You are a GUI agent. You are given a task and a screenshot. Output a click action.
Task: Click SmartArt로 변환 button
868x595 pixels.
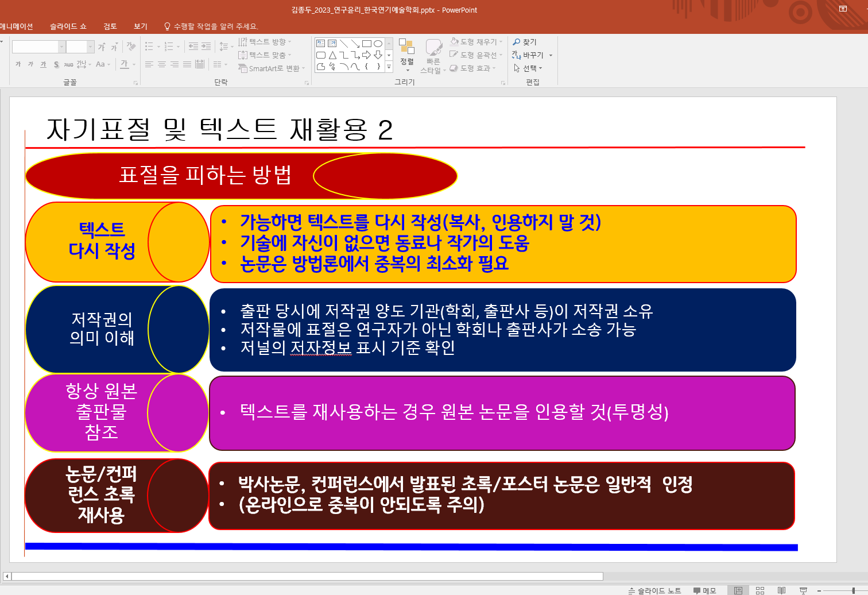[273, 68]
